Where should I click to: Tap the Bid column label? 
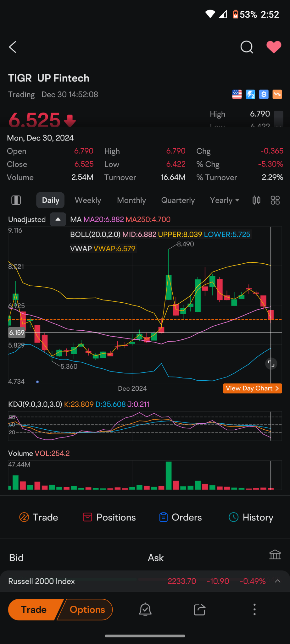pos(16,558)
